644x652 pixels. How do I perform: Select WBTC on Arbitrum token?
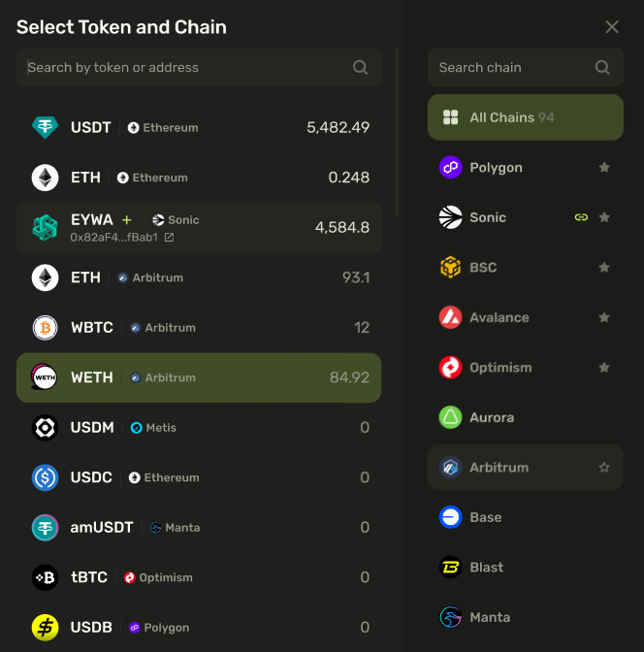(x=199, y=328)
